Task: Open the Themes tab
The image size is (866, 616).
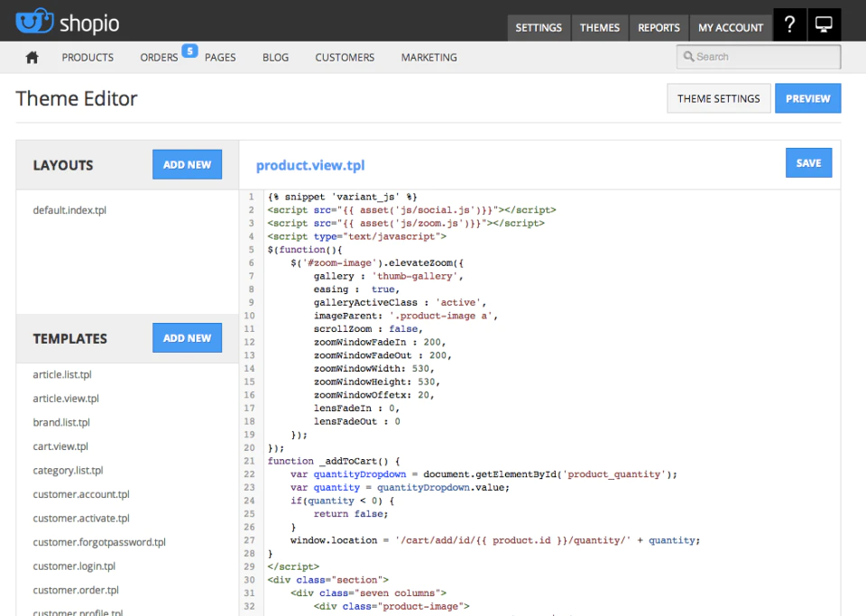Action: pyautogui.click(x=600, y=28)
